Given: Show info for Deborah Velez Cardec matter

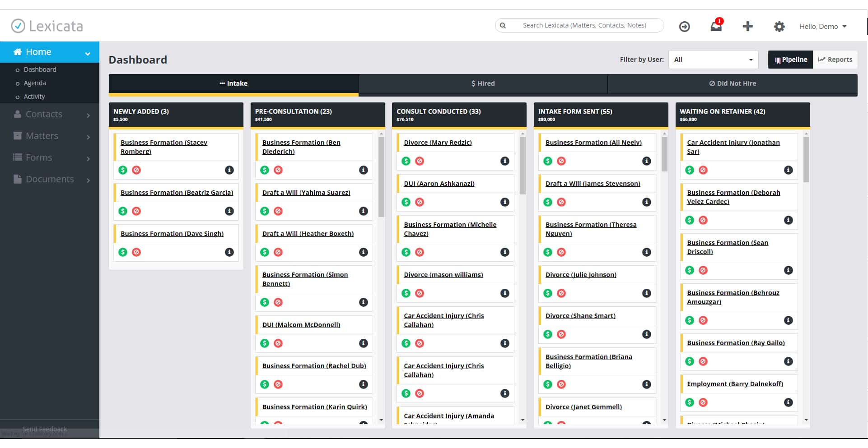Looking at the screenshot, I should [789, 220].
